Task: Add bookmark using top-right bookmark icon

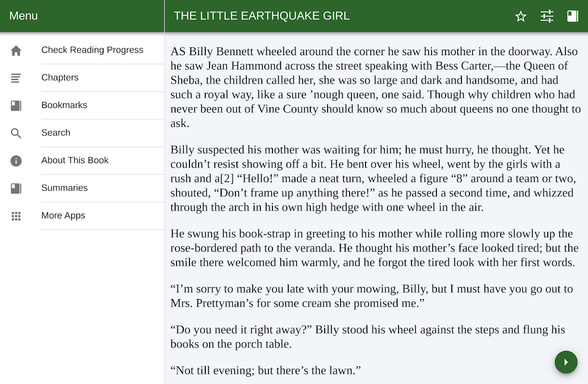Action: [573, 16]
